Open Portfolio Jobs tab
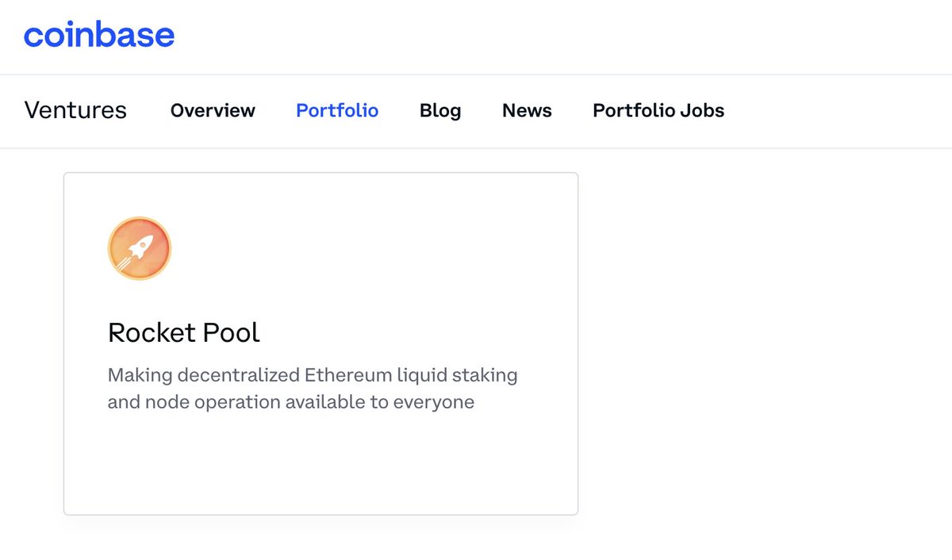Image resolution: width=952 pixels, height=560 pixels. point(658,110)
